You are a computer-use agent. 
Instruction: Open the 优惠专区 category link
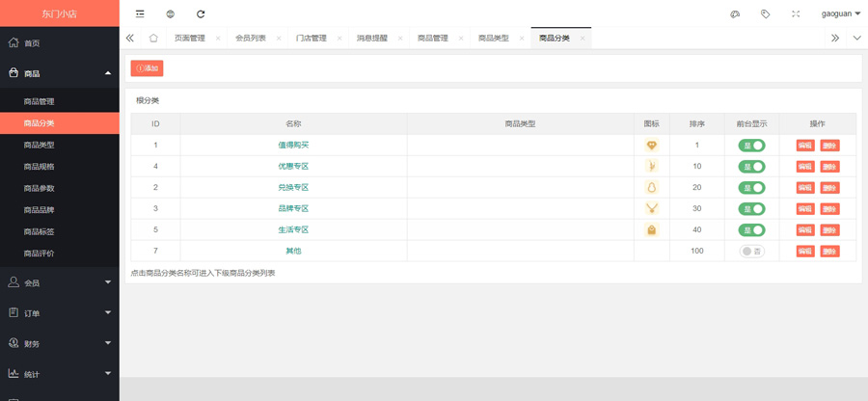point(293,167)
